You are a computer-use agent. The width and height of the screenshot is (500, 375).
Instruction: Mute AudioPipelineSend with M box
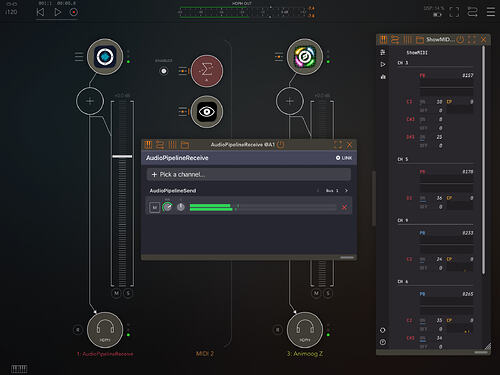point(155,207)
